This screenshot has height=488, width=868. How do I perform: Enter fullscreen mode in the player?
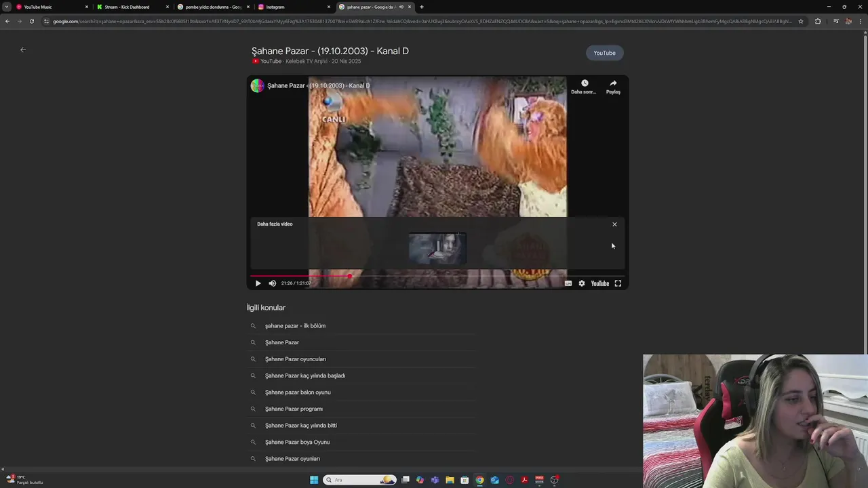point(618,283)
